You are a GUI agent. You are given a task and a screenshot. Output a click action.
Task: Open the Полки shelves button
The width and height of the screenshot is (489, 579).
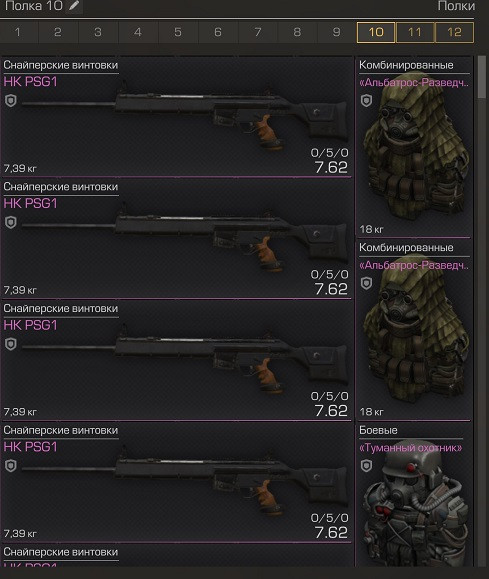[x=456, y=6]
